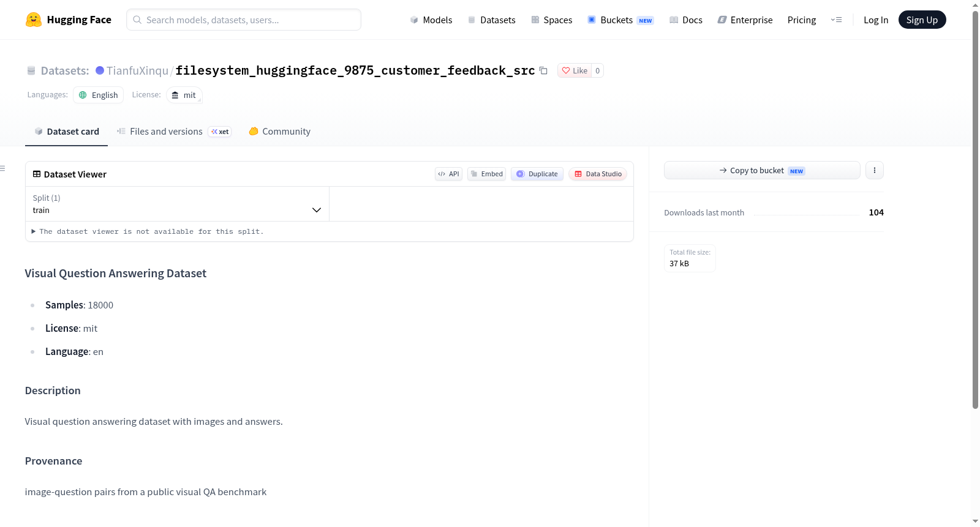Click the API button
The height and width of the screenshot is (527, 980).
coord(448,174)
